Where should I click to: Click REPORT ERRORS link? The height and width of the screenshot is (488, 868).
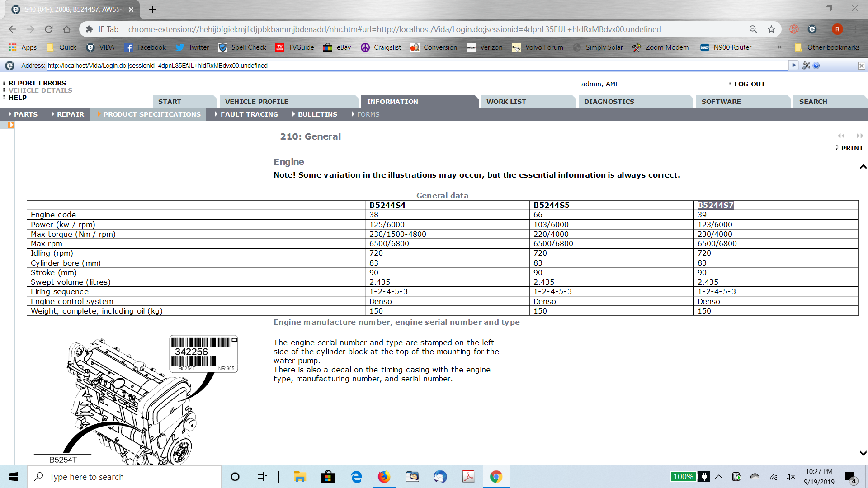(x=37, y=83)
